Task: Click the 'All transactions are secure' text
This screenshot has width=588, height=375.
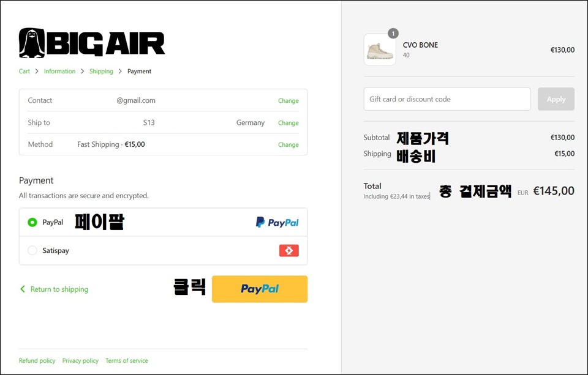Action: click(84, 196)
